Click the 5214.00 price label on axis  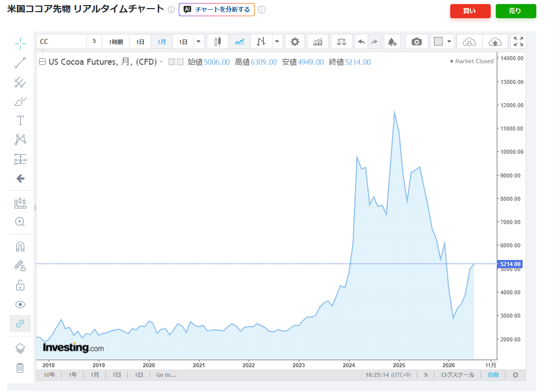pyautogui.click(x=510, y=264)
